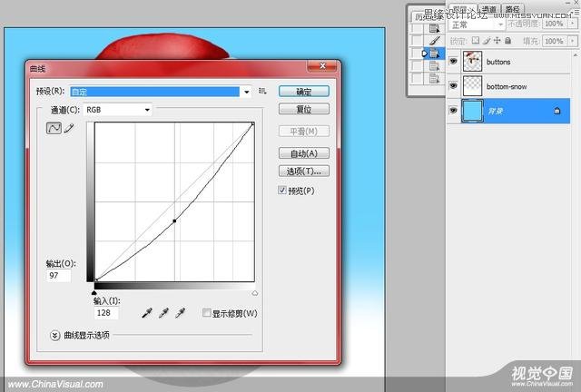Viewport: 581px width, 392px height.
Task: Pick the gray point eyedropper
Action: click(x=163, y=313)
